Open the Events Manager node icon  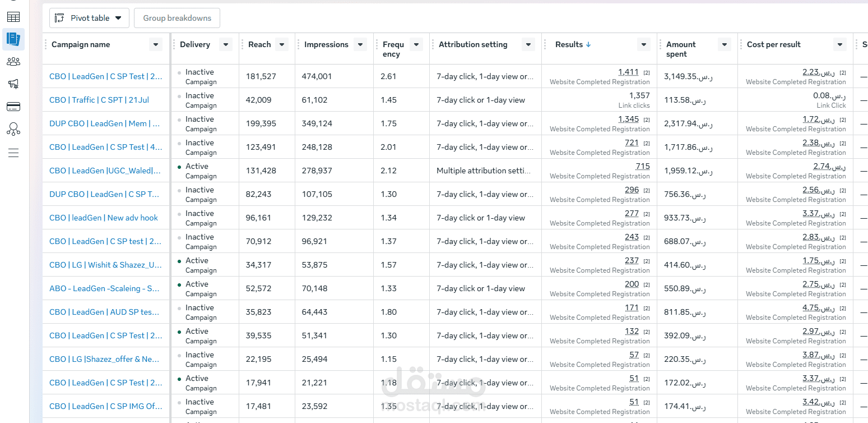(13, 130)
